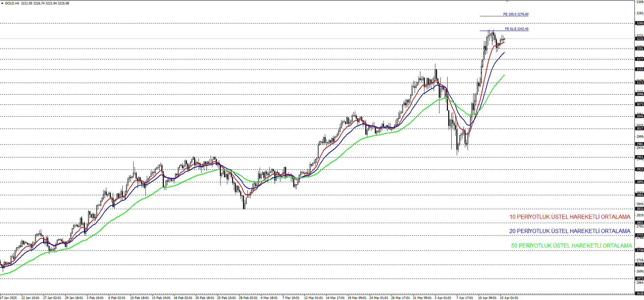Click the 12 Mar 01:01 time label
Image resolution: width=644 pixels, height=300 pixels.
tap(313, 298)
